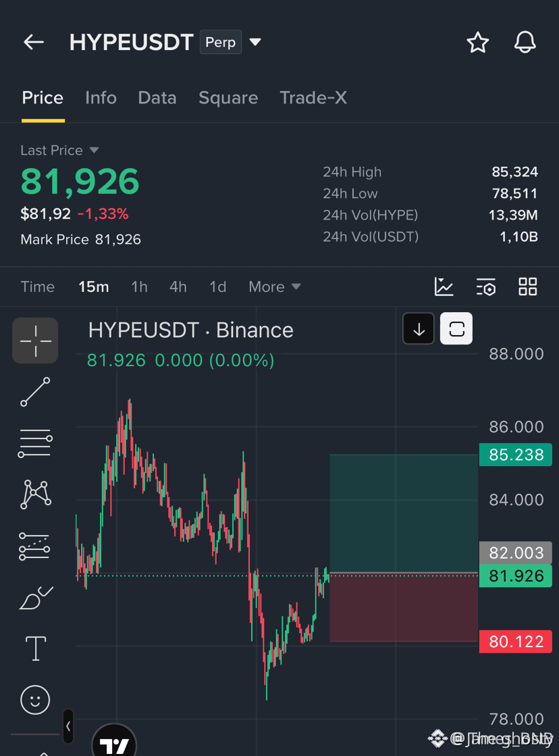Screen dimensions: 559x756
Task: Open the Data tab
Action: pos(157,98)
